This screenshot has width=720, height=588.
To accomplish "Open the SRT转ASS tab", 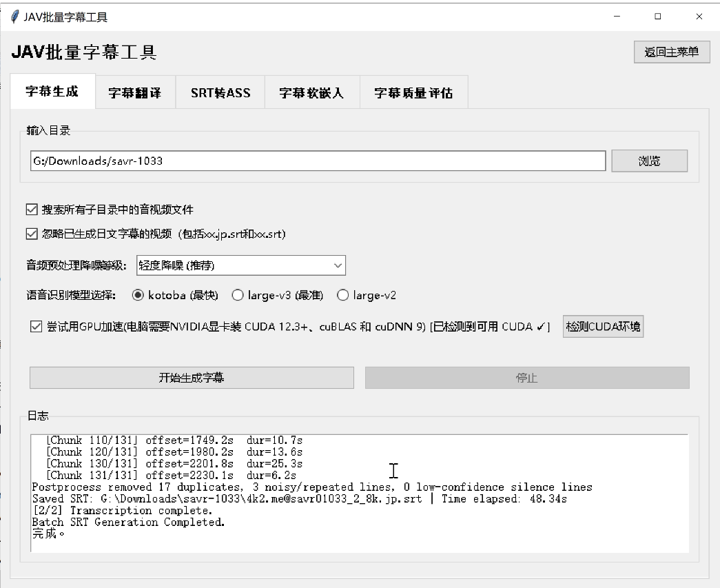I will [220, 93].
